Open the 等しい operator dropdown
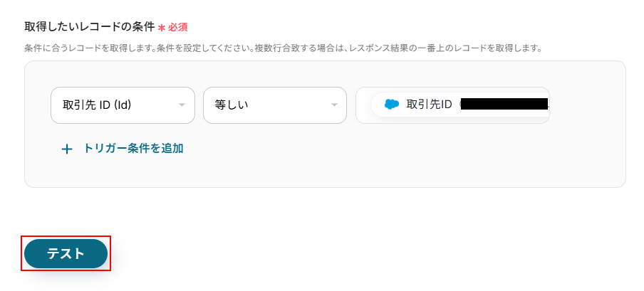 pos(274,105)
